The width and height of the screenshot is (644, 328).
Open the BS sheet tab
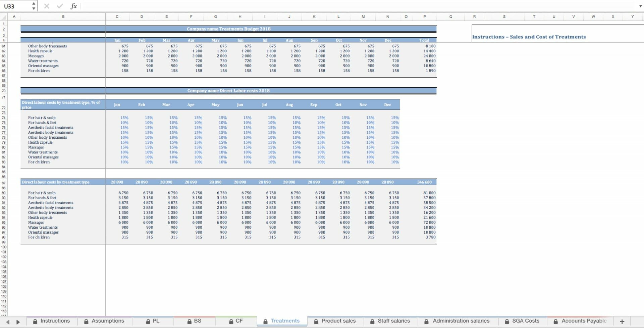(194, 321)
